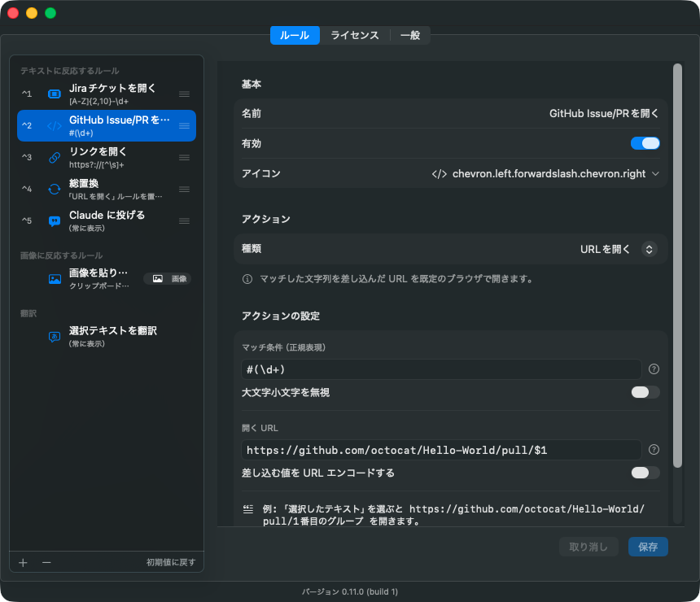Click the 画像に反応するルール section header
Viewport: 700px width, 602px height.
(62, 255)
